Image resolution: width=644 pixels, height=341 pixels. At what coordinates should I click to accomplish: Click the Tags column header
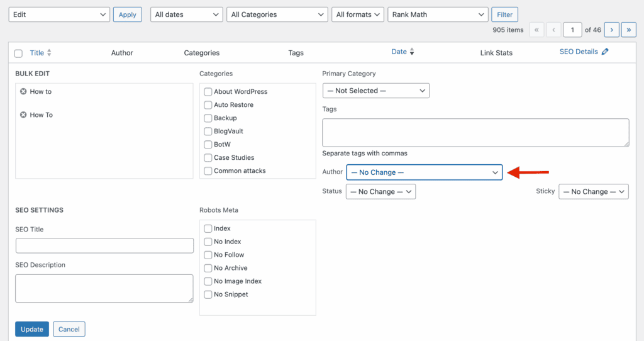coord(296,53)
